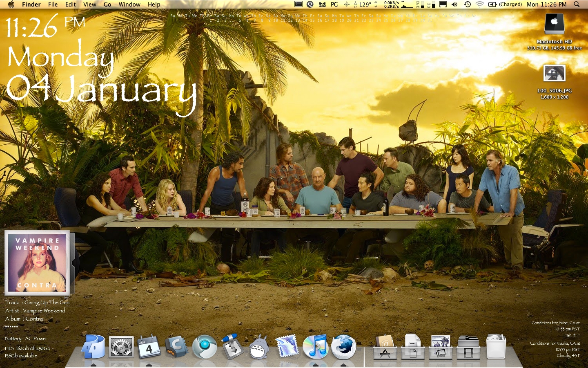This screenshot has width=588, height=368.
Task: Open the Documents stack in Dock
Action: click(x=413, y=347)
